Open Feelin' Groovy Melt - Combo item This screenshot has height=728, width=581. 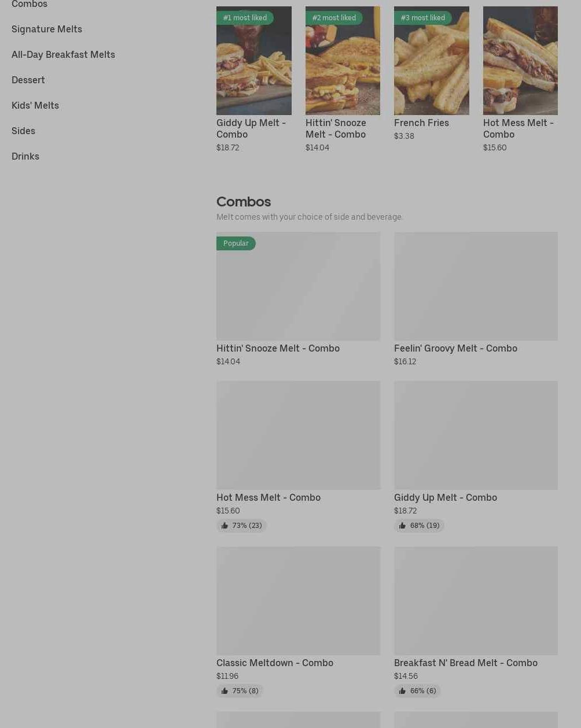click(455, 348)
